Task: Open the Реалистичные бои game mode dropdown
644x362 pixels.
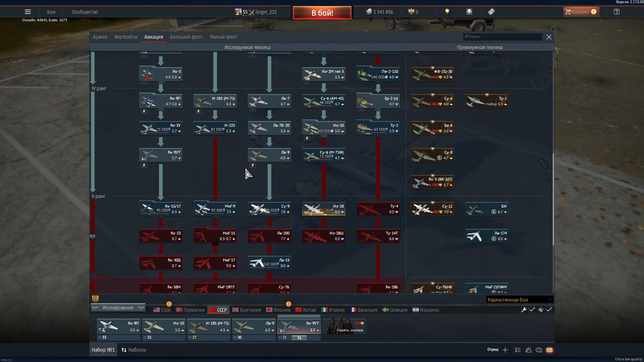Action: pyautogui.click(x=520, y=300)
